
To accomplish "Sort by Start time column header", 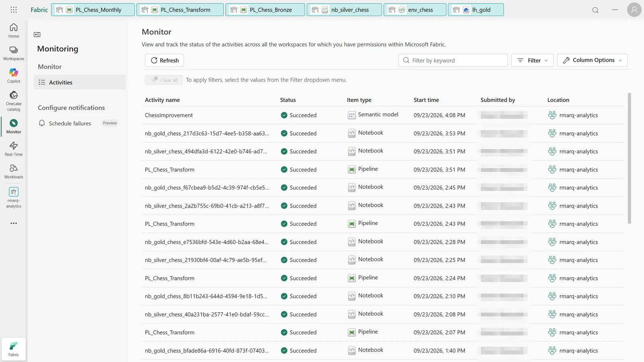I will tap(426, 100).
